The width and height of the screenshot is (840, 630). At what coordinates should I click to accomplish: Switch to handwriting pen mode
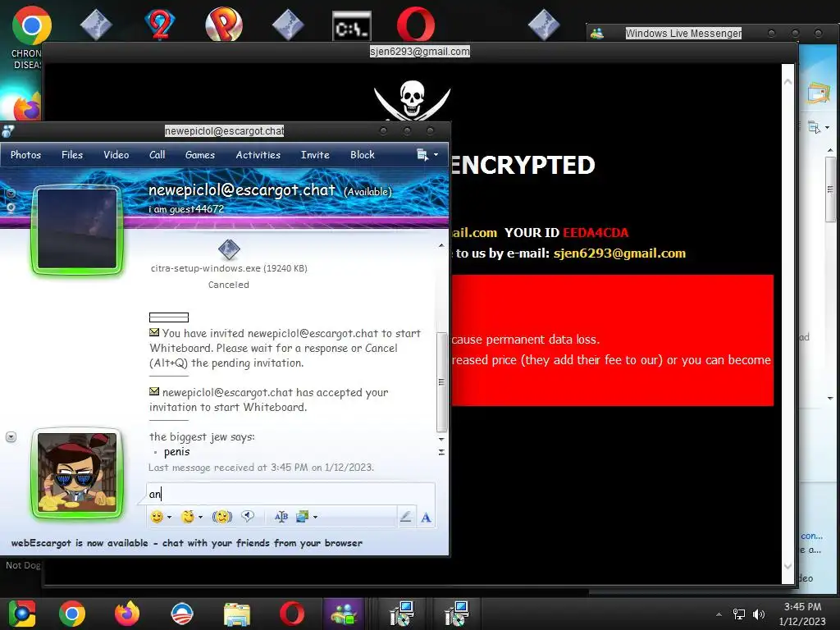(405, 517)
